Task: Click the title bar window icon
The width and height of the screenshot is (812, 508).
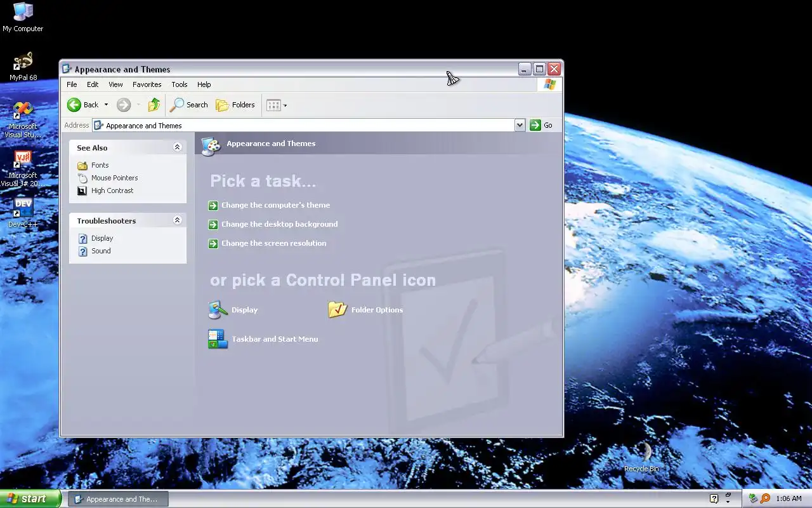Action: 67,69
